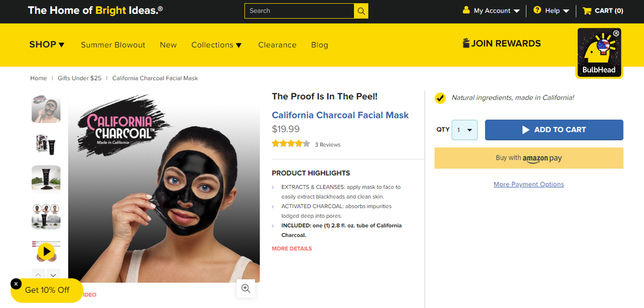Expand the Help menu

click(551, 11)
